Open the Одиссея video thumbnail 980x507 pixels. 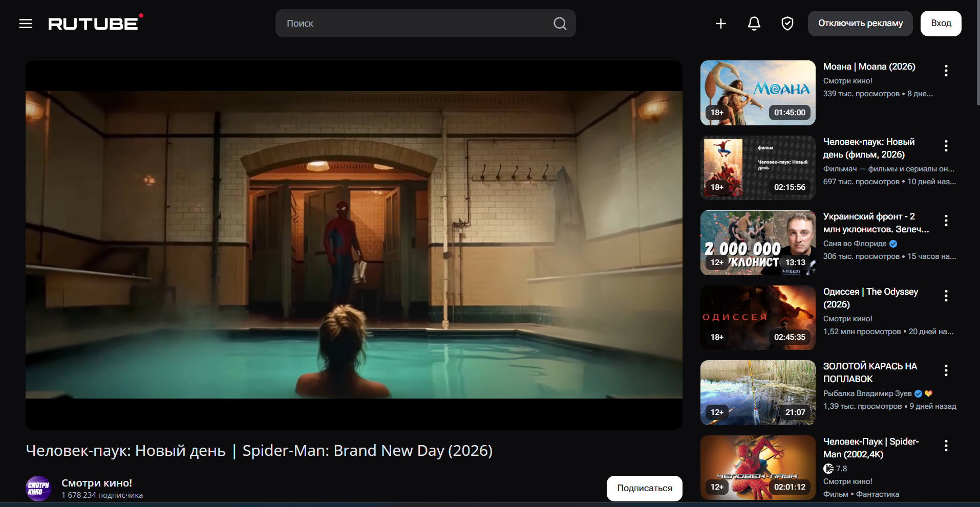758,318
